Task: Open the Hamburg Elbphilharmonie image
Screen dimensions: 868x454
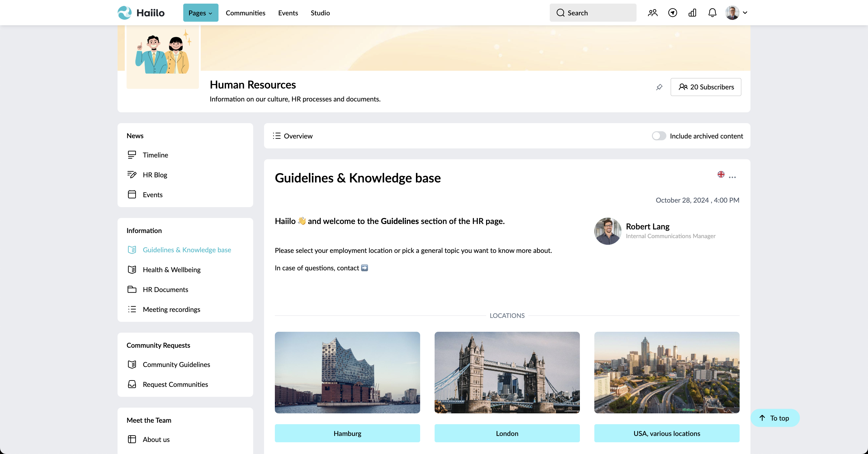Action: click(x=347, y=372)
